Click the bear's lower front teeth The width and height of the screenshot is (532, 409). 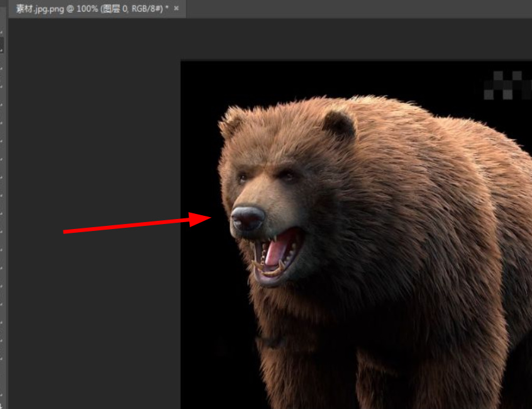(270, 272)
